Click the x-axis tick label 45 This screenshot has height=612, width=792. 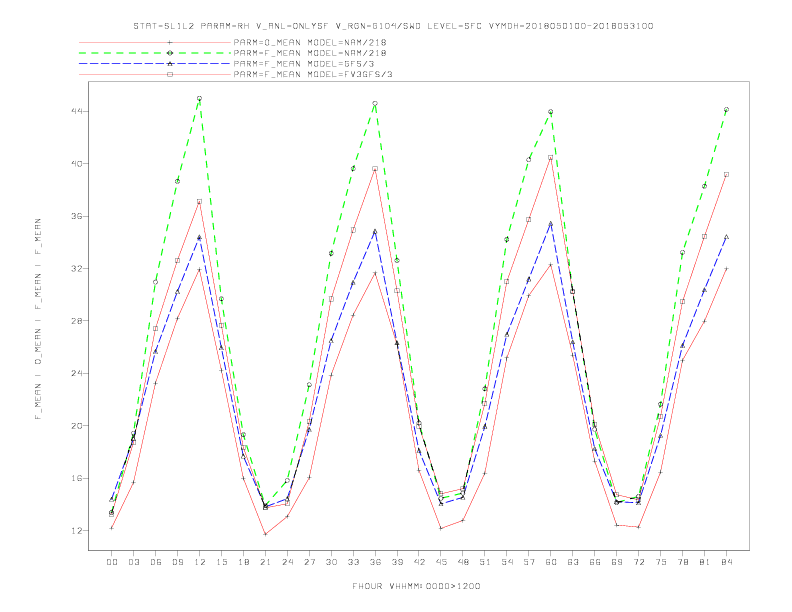point(441,562)
